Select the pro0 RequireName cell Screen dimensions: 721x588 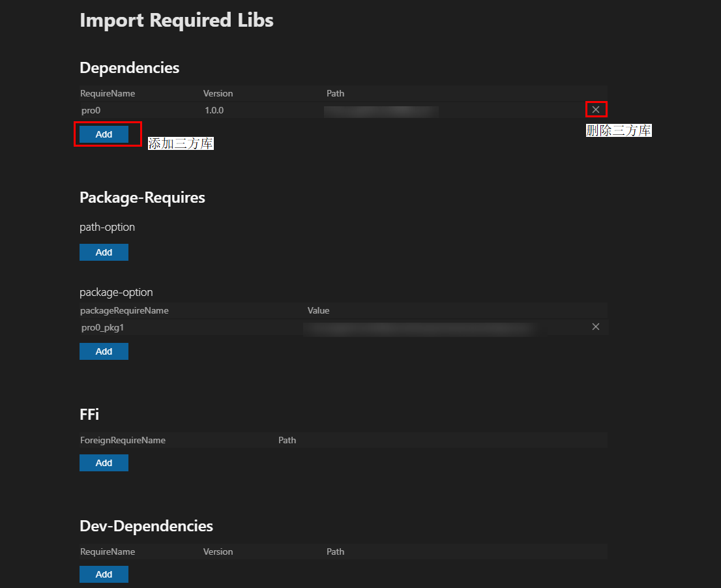(x=91, y=110)
